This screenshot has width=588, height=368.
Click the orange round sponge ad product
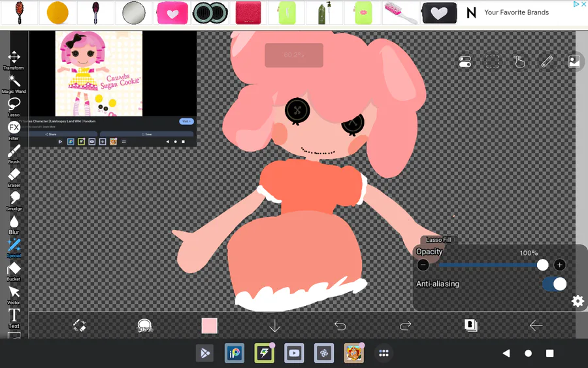(x=57, y=13)
